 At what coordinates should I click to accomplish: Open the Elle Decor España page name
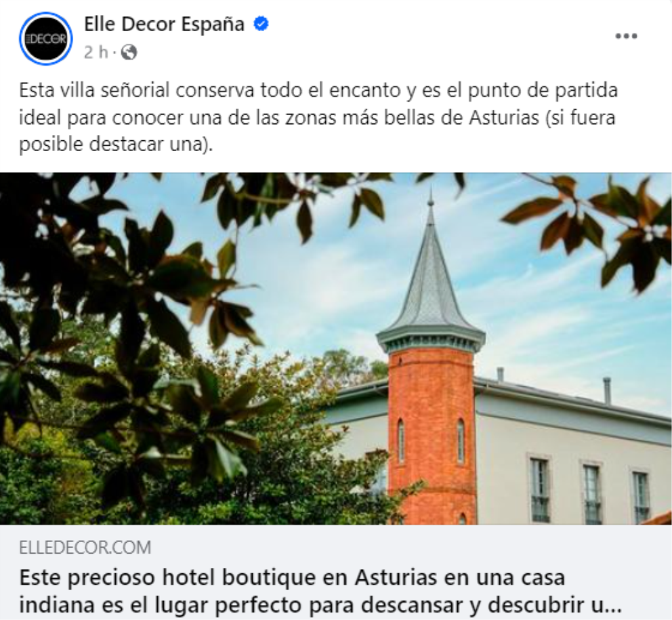tap(164, 24)
